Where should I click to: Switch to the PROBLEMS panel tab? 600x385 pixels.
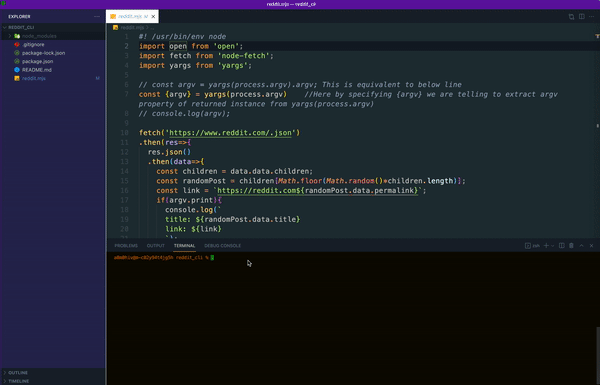pos(126,246)
